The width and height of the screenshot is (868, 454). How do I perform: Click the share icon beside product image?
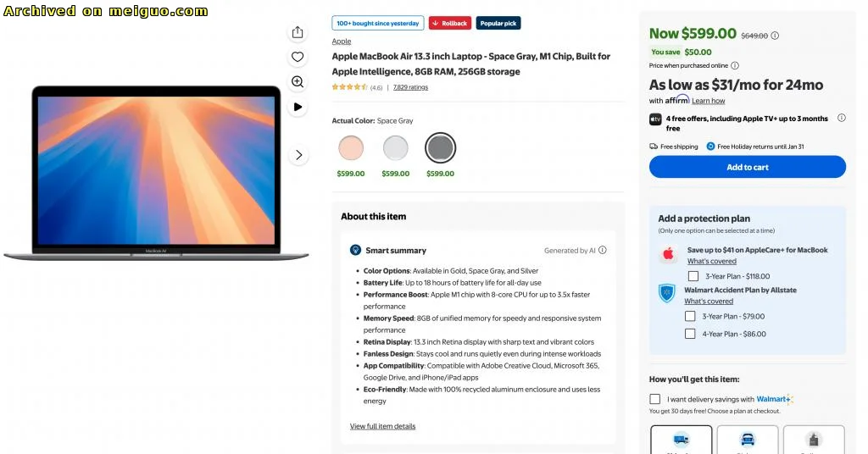click(298, 32)
